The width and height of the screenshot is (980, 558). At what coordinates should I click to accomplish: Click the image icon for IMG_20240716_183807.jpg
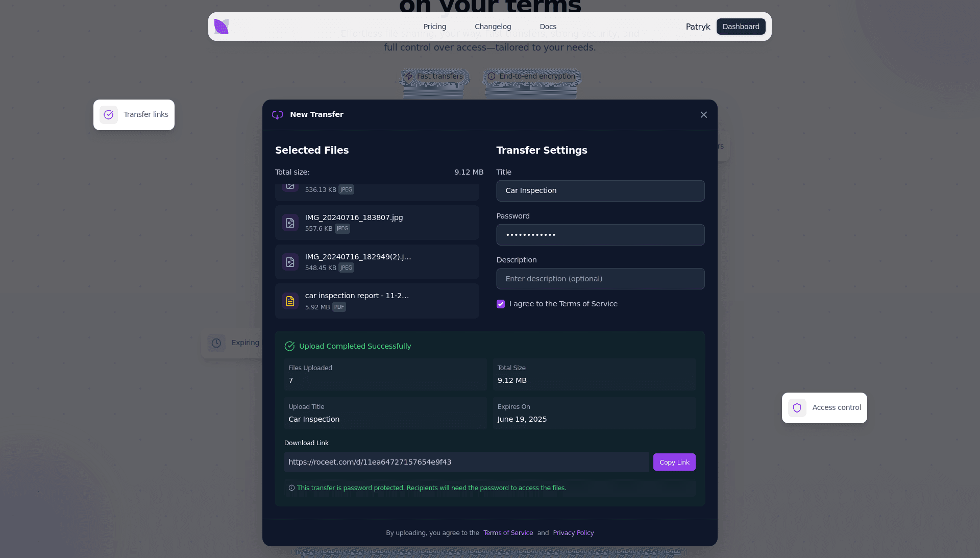tap(290, 223)
